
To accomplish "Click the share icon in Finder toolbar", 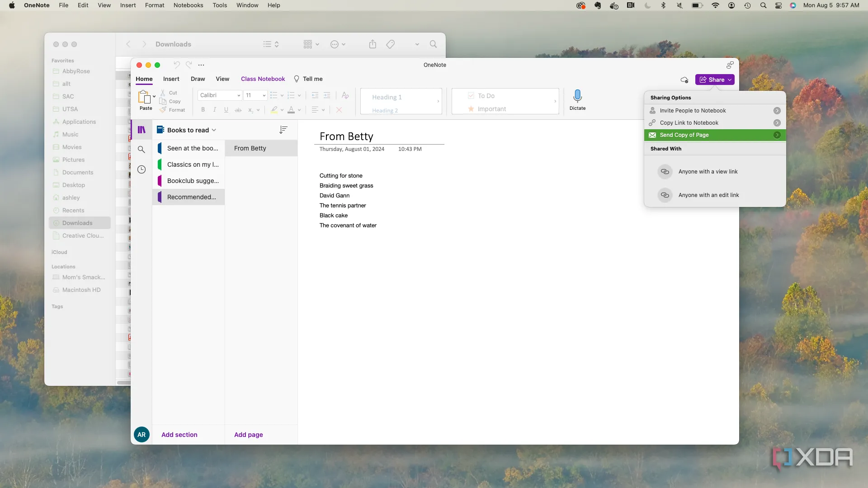I will (x=373, y=44).
